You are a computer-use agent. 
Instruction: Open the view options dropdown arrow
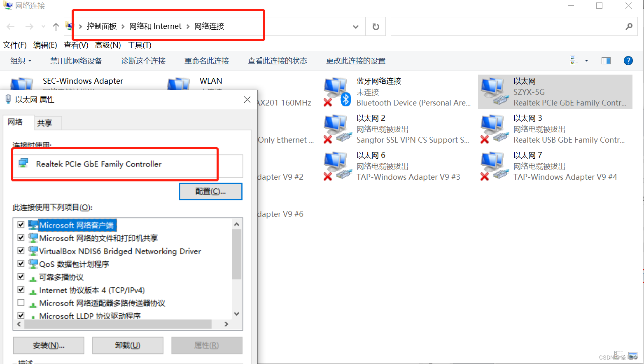[x=586, y=61]
